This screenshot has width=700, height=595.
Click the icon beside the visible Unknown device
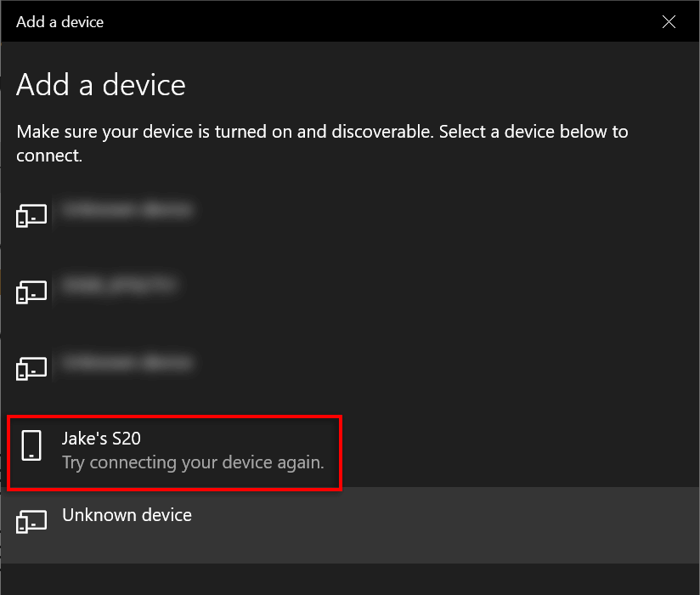(31, 521)
